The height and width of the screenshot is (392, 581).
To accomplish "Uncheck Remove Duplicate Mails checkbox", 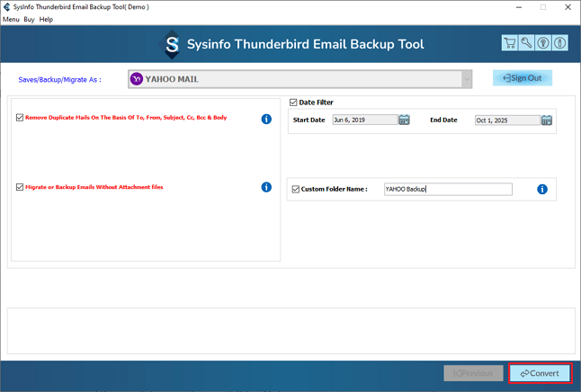I will 20,118.
